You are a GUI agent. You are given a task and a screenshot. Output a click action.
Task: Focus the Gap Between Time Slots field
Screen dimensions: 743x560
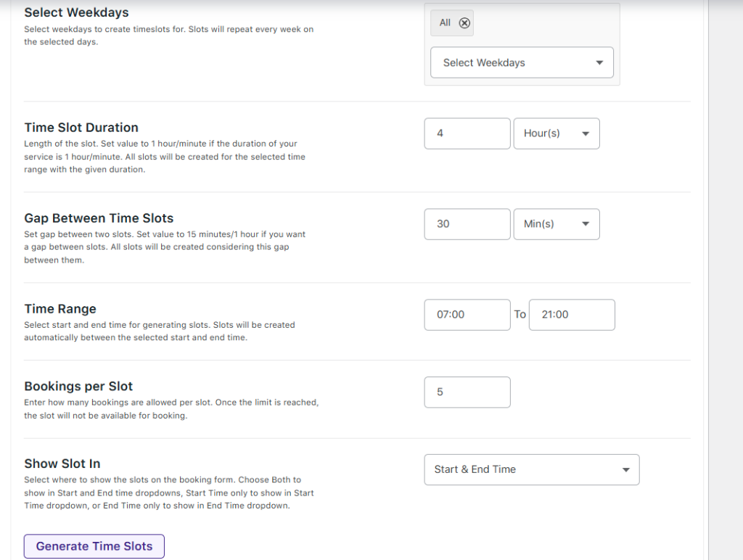(x=467, y=224)
